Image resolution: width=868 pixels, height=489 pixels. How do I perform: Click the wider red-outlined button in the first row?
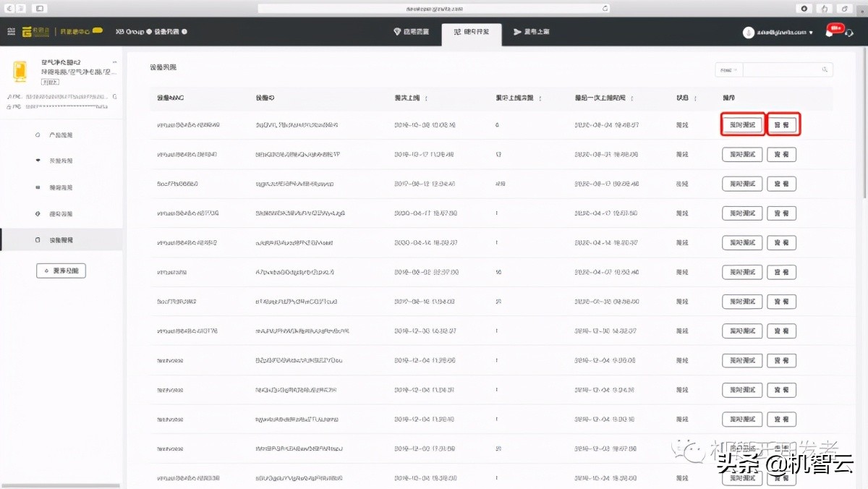(x=742, y=124)
